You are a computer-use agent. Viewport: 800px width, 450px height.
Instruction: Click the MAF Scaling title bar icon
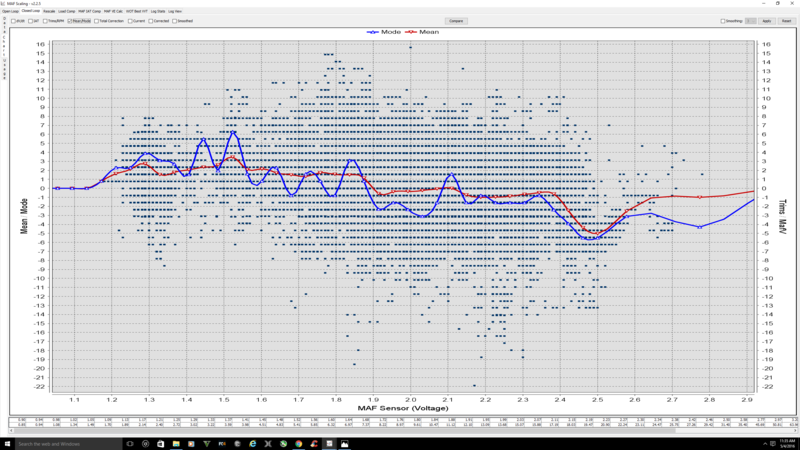(x=4, y=3)
